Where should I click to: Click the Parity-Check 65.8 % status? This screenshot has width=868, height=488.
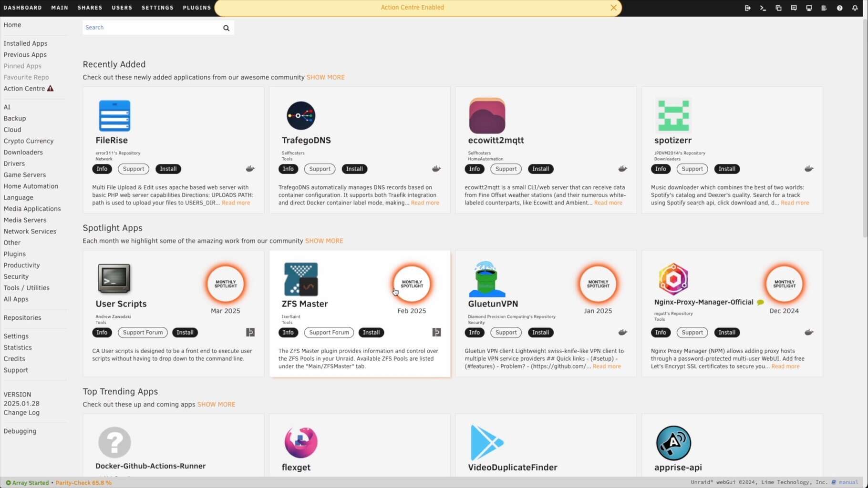point(83,483)
